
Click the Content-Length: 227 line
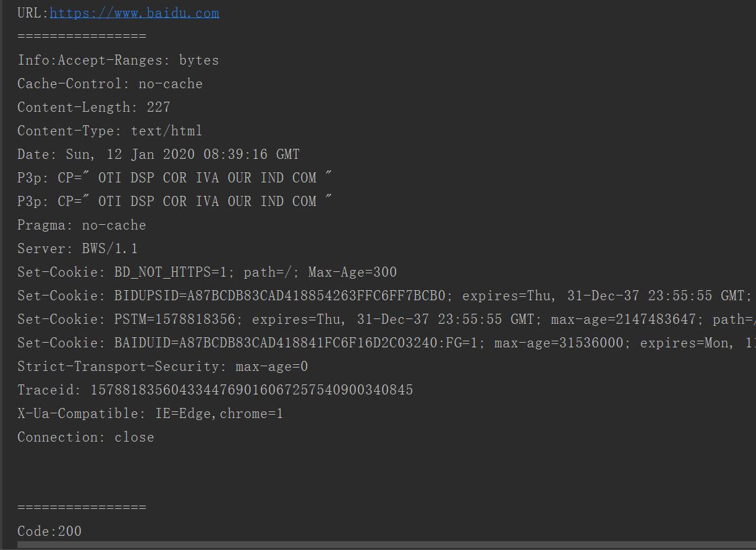pos(94,108)
